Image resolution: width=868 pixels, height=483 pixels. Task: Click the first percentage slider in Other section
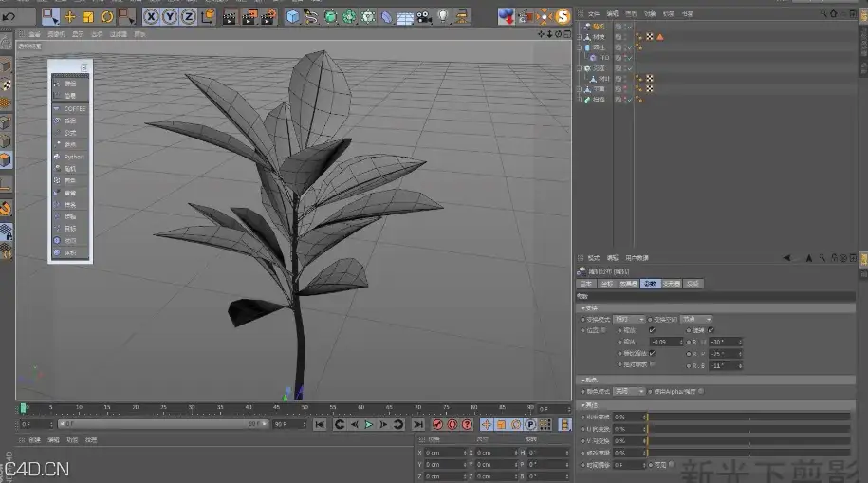pos(748,417)
